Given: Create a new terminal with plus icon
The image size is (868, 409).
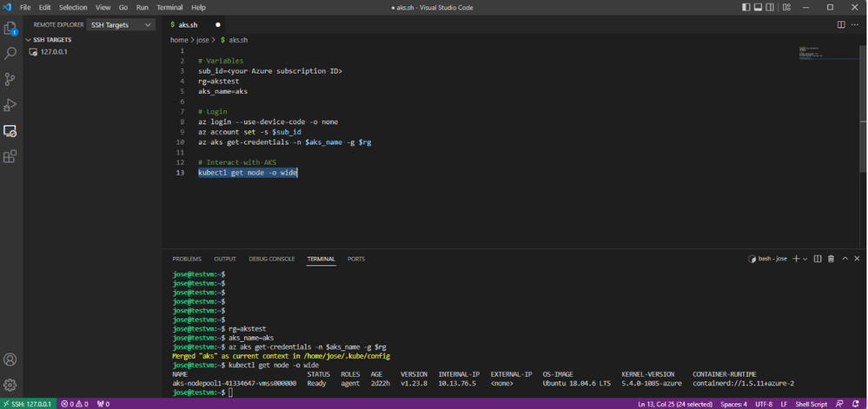Looking at the screenshot, I should [x=796, y=259].
